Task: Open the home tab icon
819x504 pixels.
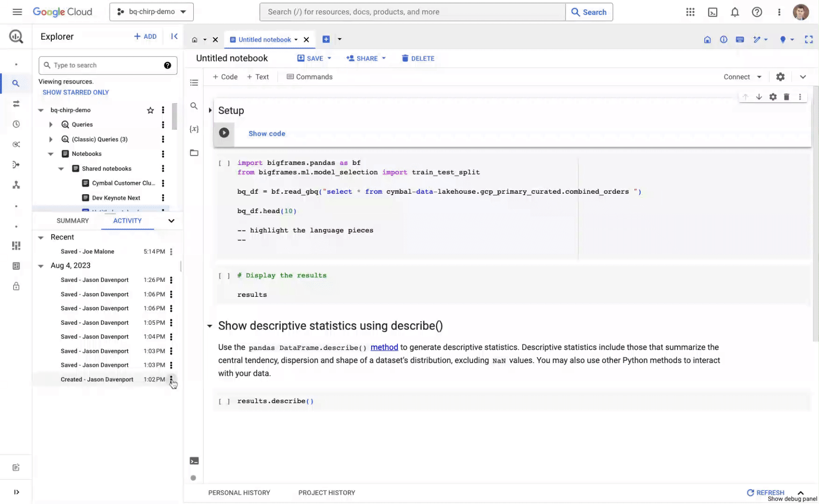Action: coord(194,40)
